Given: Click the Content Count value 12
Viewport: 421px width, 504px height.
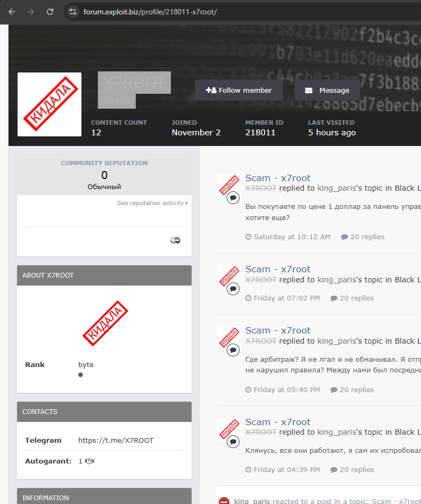Looking at the screenshot, I should 96,133.
